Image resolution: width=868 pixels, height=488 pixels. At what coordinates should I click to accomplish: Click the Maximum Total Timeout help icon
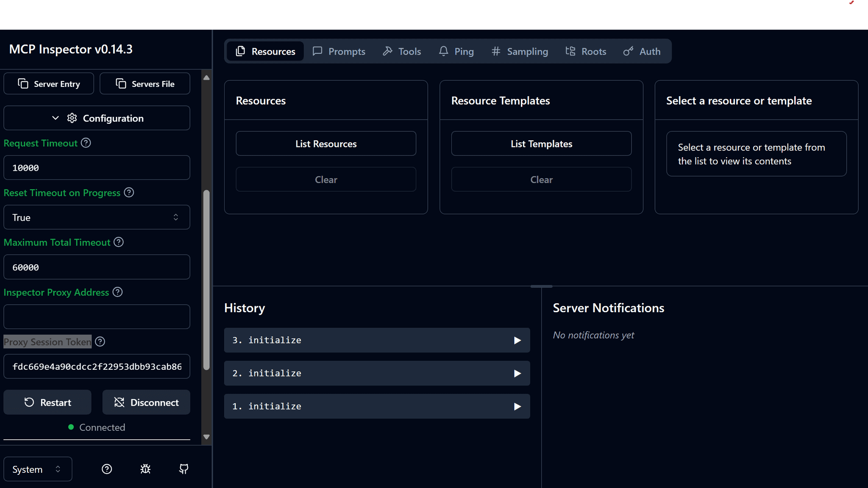click(x=118, y=242)
